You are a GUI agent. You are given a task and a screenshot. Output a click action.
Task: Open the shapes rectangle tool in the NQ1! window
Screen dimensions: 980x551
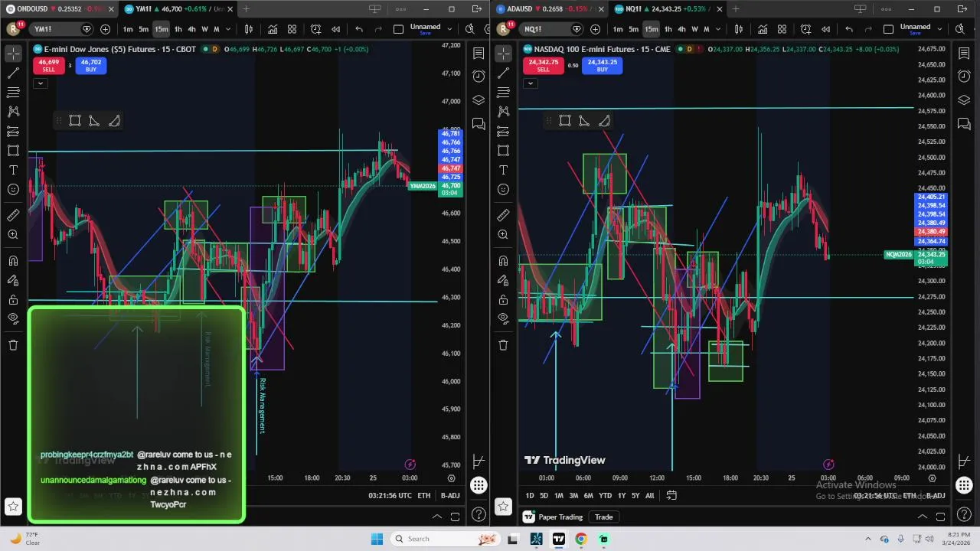[x=503, y=150]
